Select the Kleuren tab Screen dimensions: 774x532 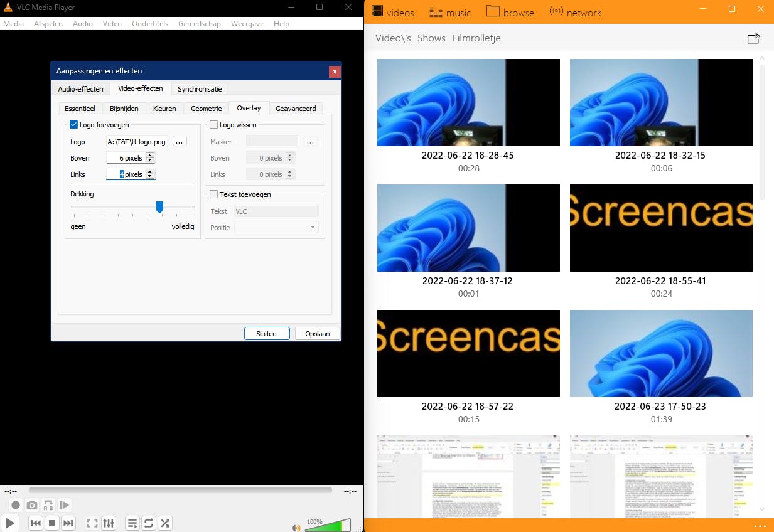[164, 109]
